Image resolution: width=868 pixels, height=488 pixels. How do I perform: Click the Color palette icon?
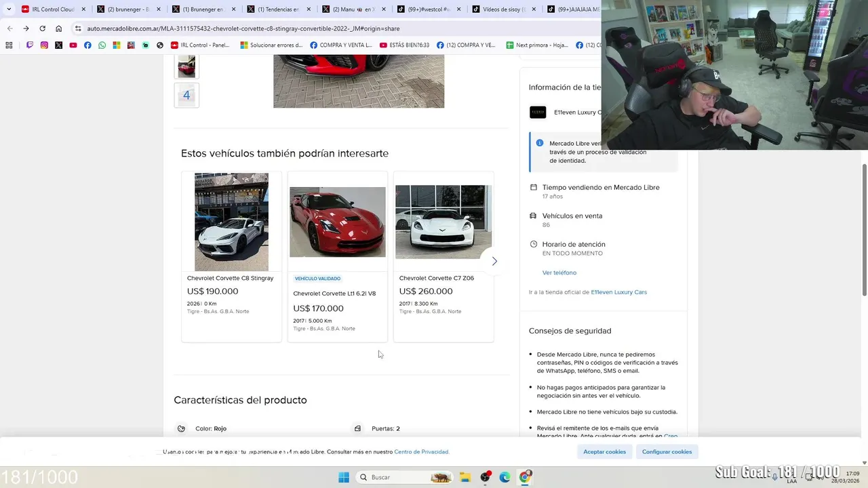[x=181, y=428]
